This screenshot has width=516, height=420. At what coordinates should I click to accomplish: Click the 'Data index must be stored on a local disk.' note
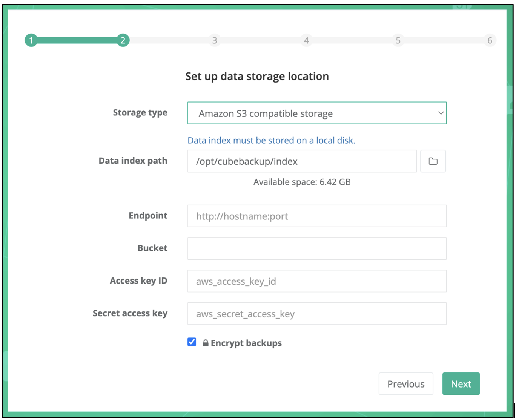click(271, 141)
